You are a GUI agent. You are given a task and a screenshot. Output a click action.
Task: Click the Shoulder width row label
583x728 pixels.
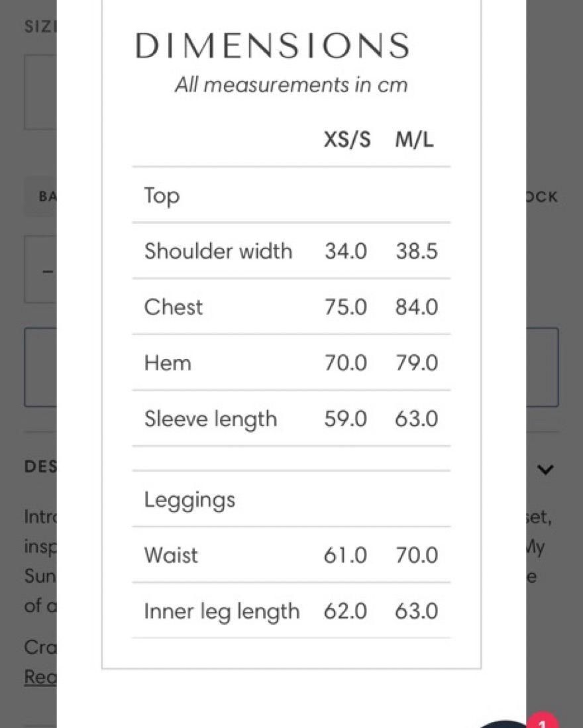[218, 252]
